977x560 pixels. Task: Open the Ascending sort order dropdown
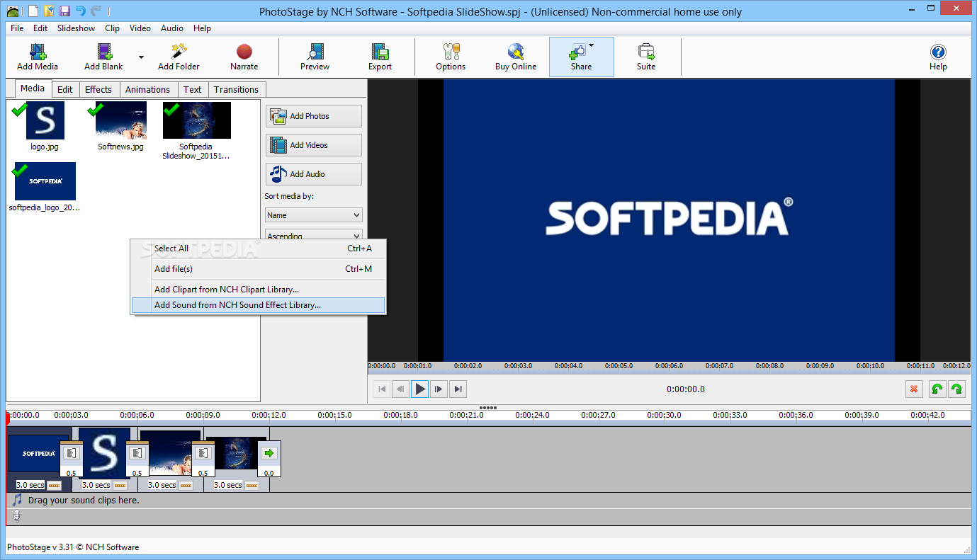314,234
